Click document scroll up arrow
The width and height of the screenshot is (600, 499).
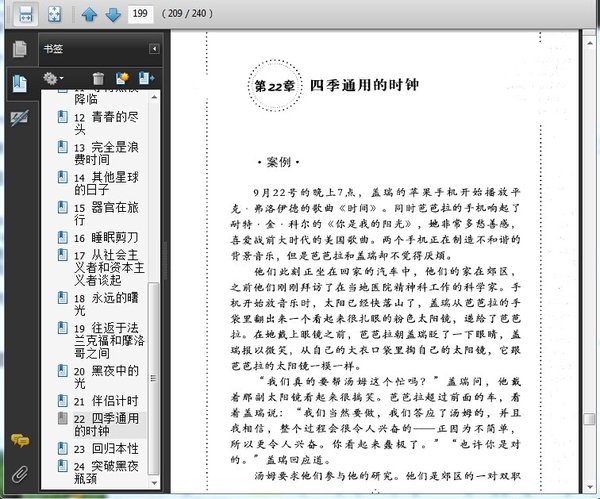click(x=590, y=44)
